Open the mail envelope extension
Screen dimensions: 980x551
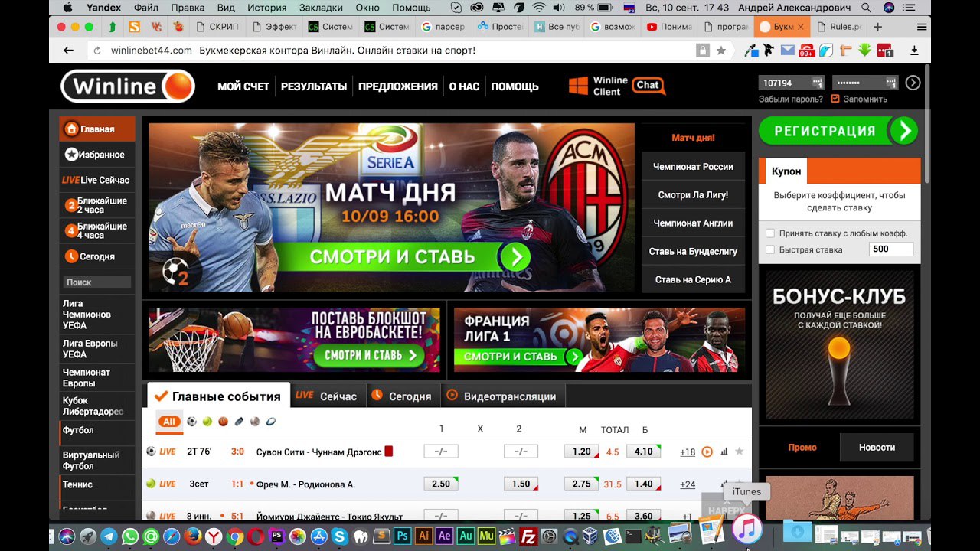pyautogui.click(x=787, y=51)
